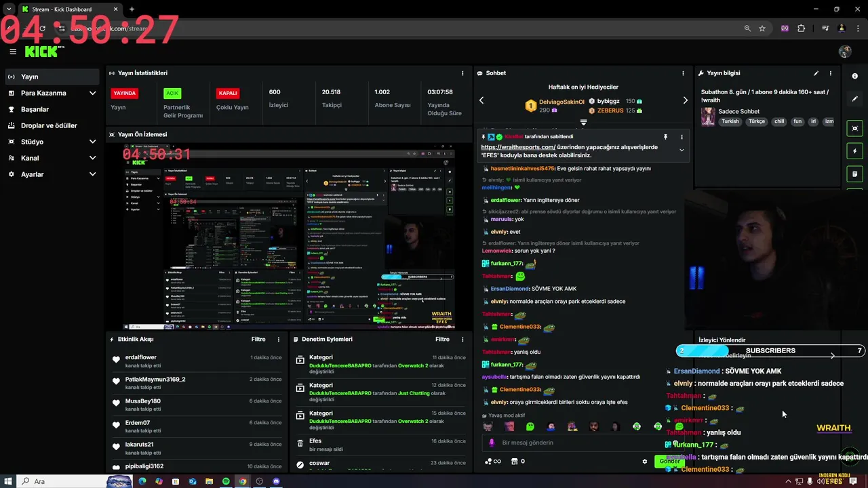Reload the page in browser
The image size is (868, 488).
42,28
